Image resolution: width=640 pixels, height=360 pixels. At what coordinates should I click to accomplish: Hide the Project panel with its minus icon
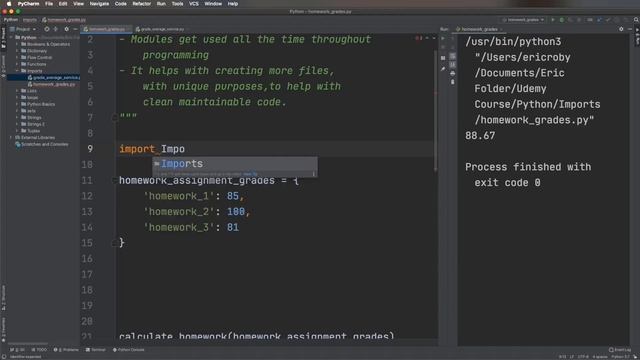[75, 29]
